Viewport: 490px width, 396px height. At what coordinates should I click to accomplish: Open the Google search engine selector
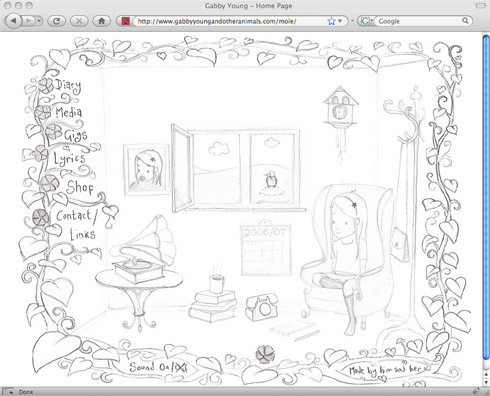point(365,21)
